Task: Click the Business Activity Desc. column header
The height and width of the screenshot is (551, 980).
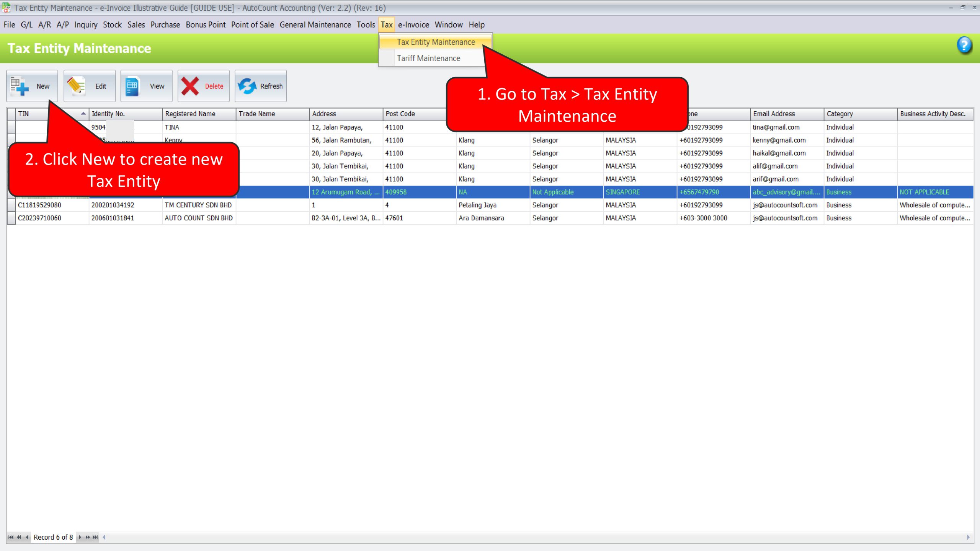Action: (x=935, y=114)
